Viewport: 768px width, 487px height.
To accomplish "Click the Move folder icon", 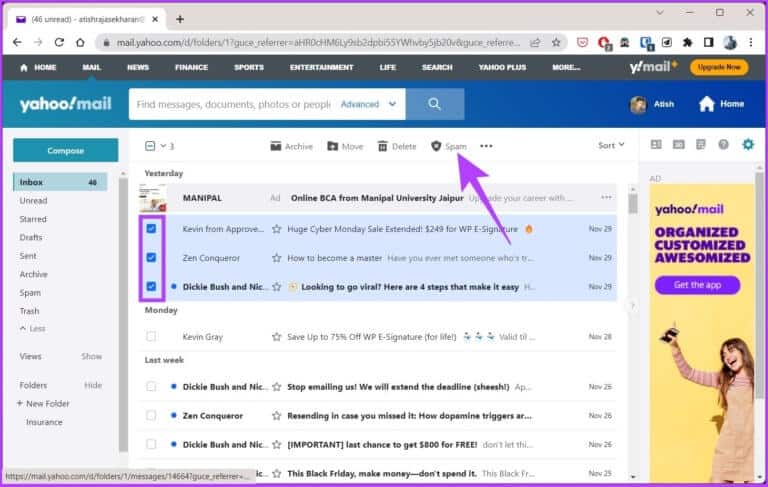I will [333, 146].
